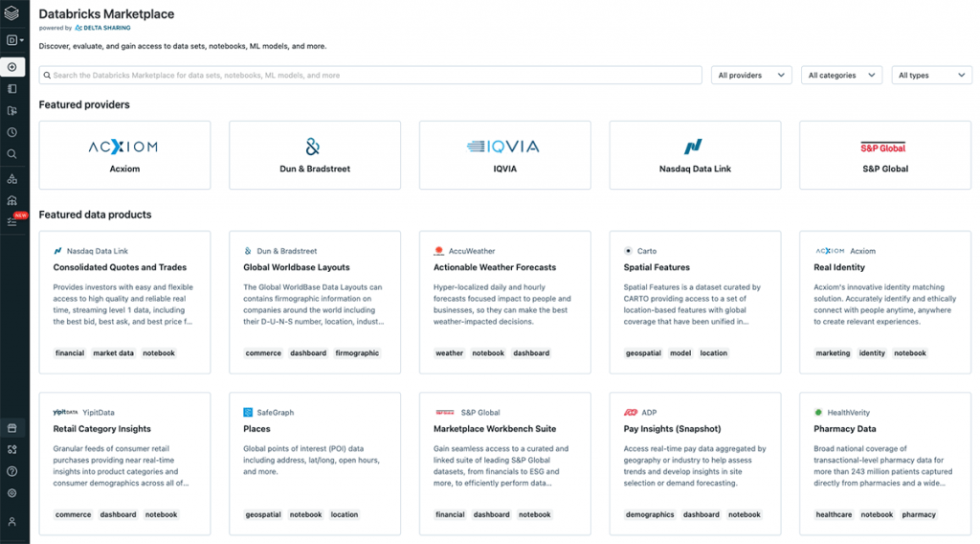This screenshot has height=544, width=980.
Task: Click the pharmacy tag
Action: coord(919,514)
